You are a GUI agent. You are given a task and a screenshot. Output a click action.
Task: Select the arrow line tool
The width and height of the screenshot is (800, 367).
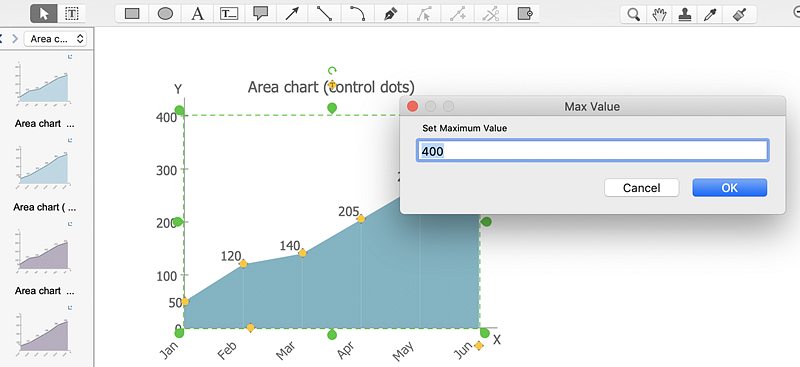(x=292, y=14)
